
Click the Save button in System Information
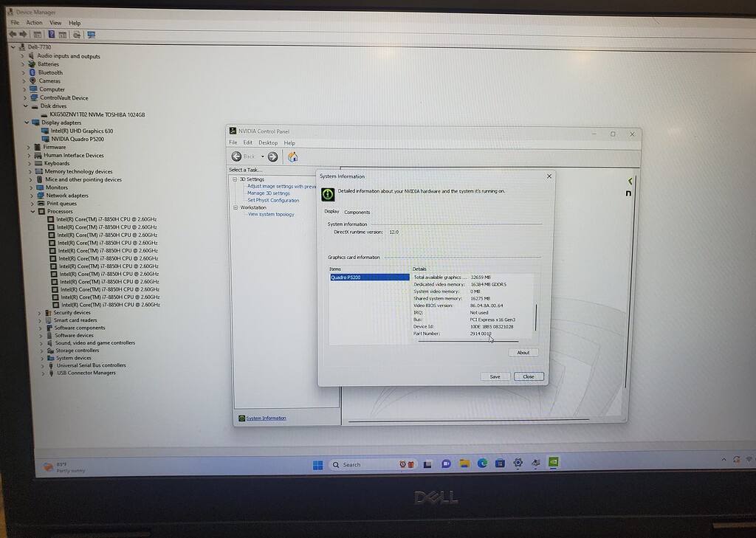coord(495,376)
